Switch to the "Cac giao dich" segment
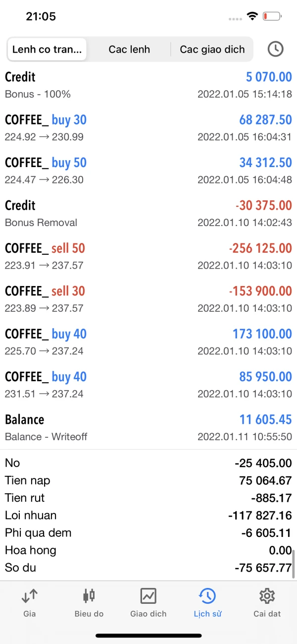The width and height of the screenshot is (297, 644). tap(212, 49)
